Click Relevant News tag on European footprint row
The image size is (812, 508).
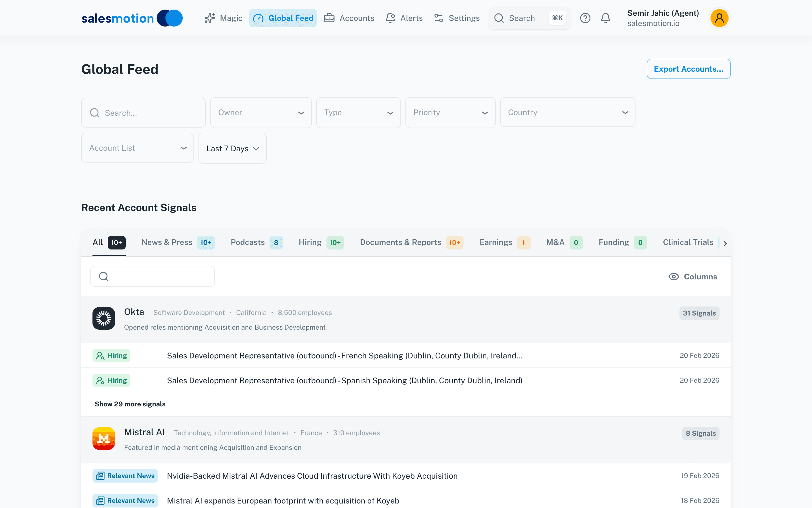(x=125, y=501)
